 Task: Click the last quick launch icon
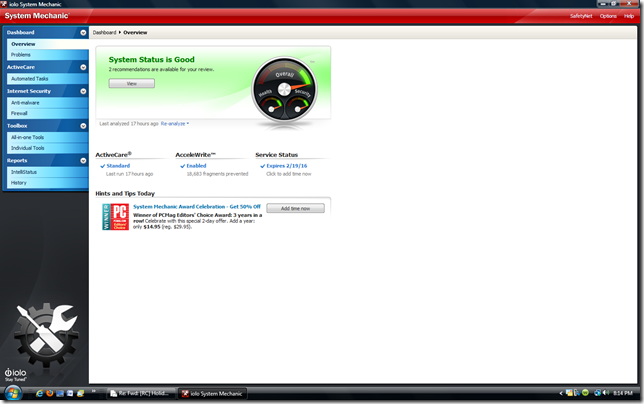(80, 393)
